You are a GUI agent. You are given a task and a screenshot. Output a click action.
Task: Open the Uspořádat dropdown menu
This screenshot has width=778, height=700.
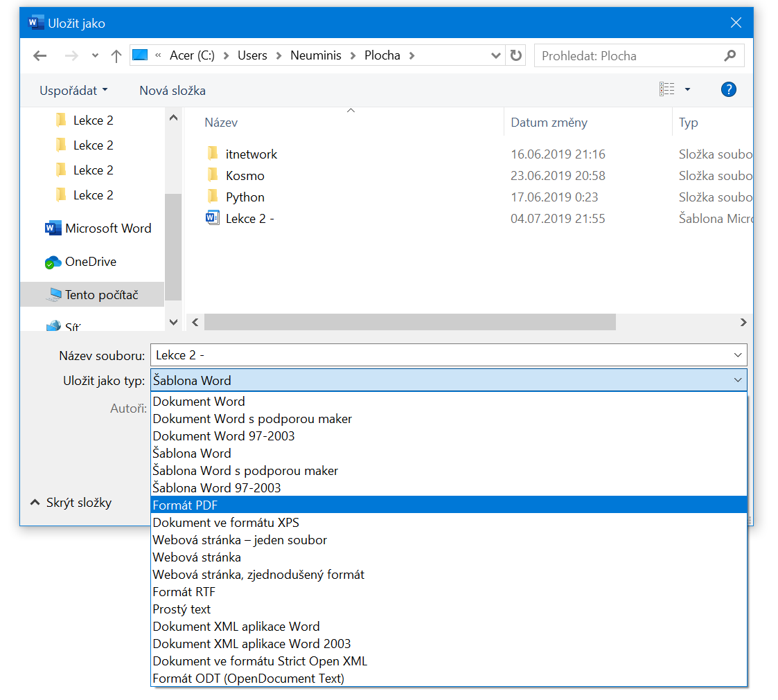(x=73, y=91)
